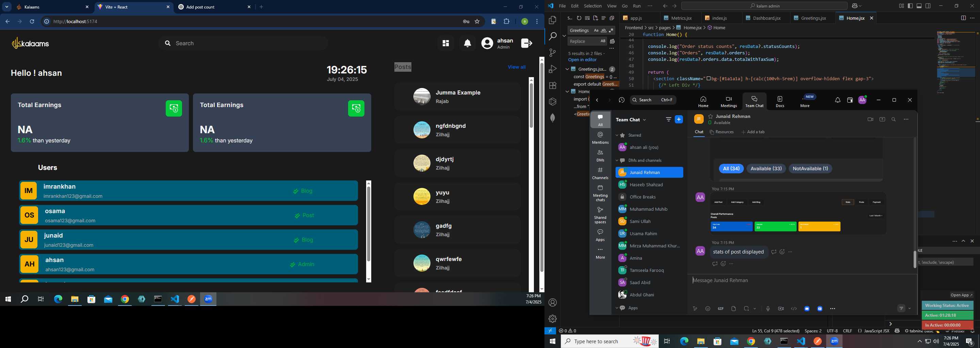This screenshot has height=348, width=980.
Task: Toggle VS Code primary side bar layout button
Action: (x=910, y=6)
